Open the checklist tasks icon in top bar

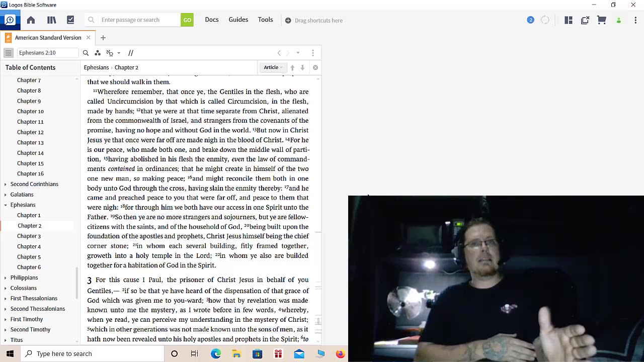(x=70, y=20)
